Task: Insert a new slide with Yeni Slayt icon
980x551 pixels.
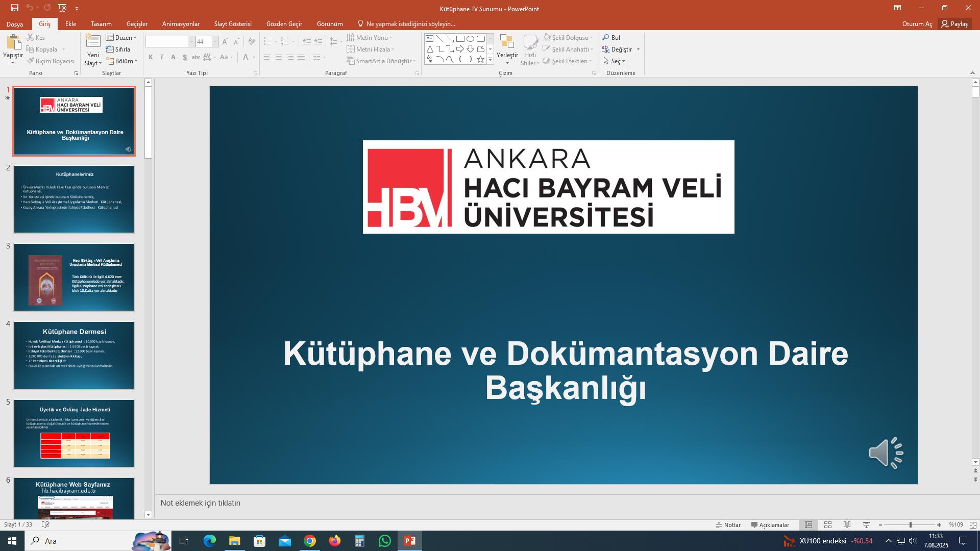Action: coord(93,41)
